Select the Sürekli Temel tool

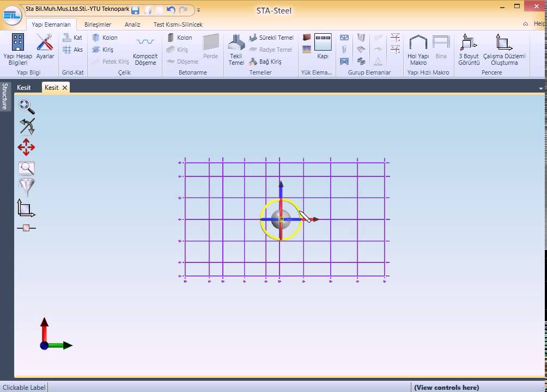tap(271, 38)
